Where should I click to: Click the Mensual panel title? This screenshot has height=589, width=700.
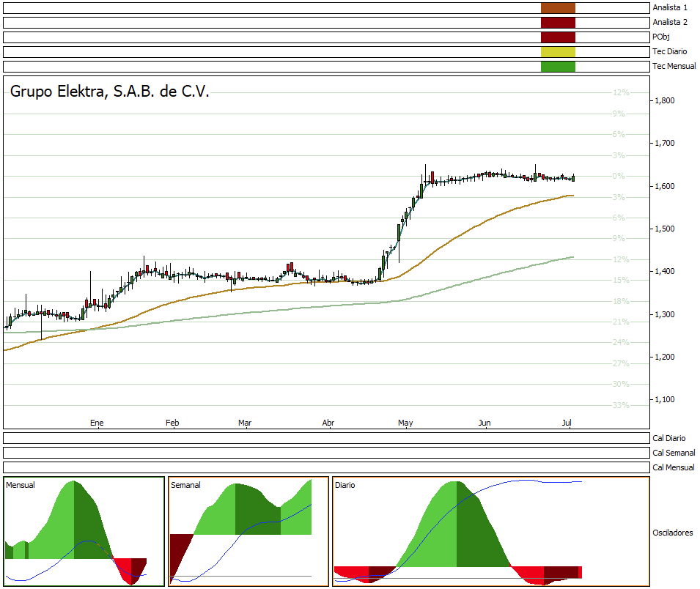coord(21,485)
